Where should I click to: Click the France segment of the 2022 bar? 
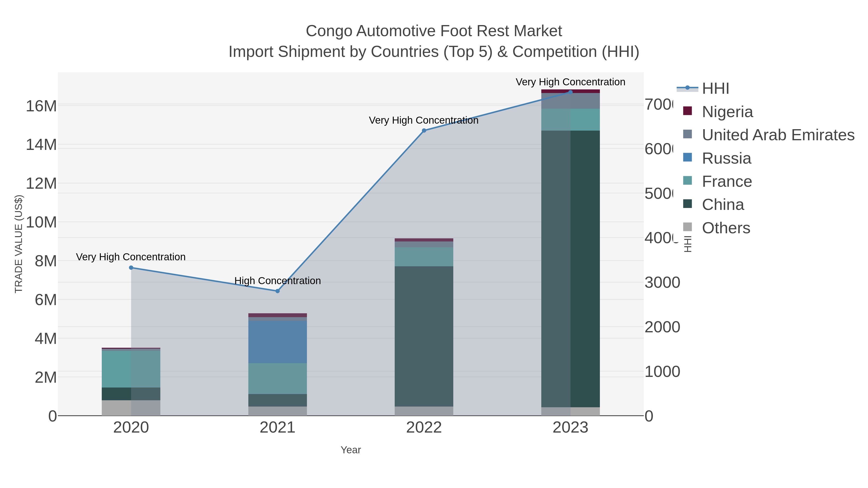pos(424,257)
